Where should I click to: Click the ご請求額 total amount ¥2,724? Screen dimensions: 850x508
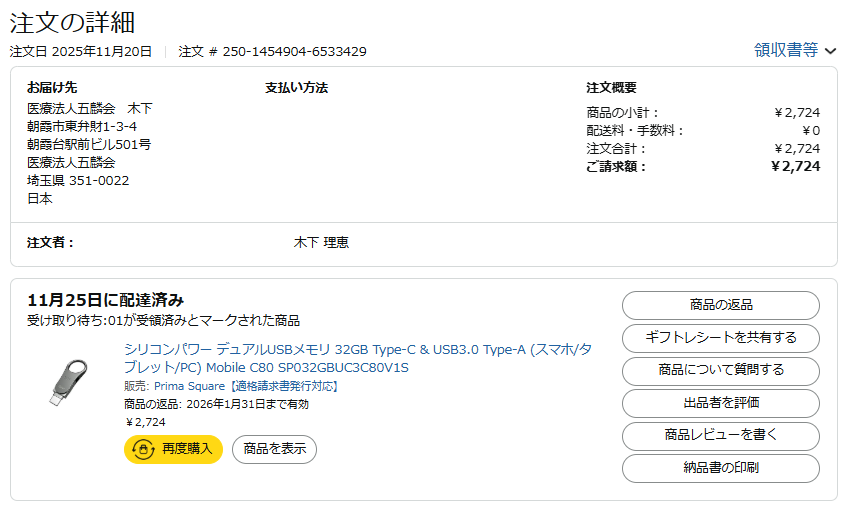(795, 166)
